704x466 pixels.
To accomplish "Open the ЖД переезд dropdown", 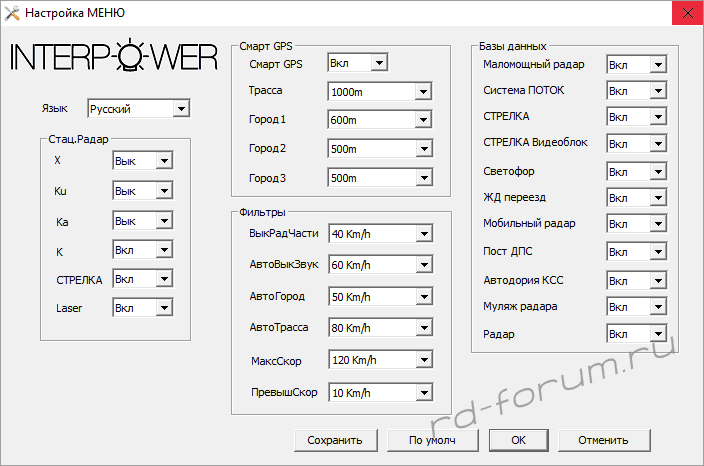I will [x=637, y=198].
